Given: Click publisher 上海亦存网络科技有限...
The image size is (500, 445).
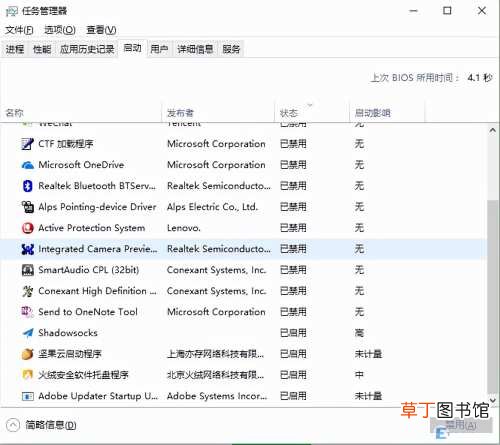Looking at the screenshot, I should click(x=215, y=354).
